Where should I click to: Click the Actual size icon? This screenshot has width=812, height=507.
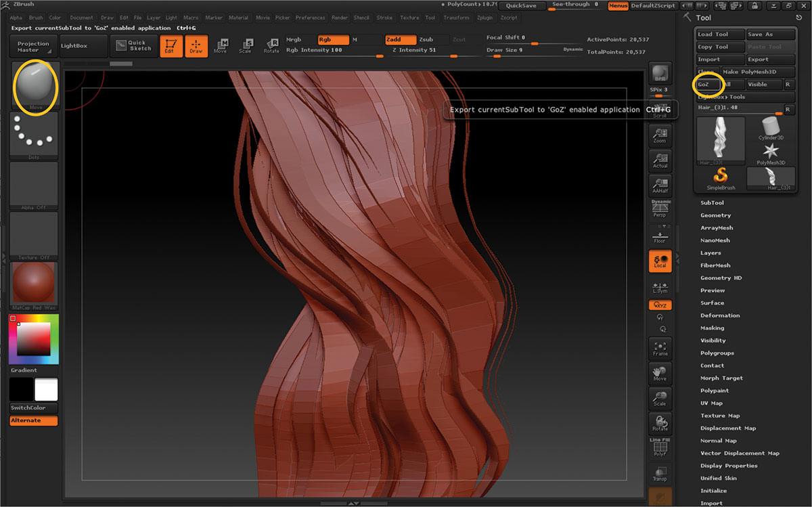coord(660,160)
